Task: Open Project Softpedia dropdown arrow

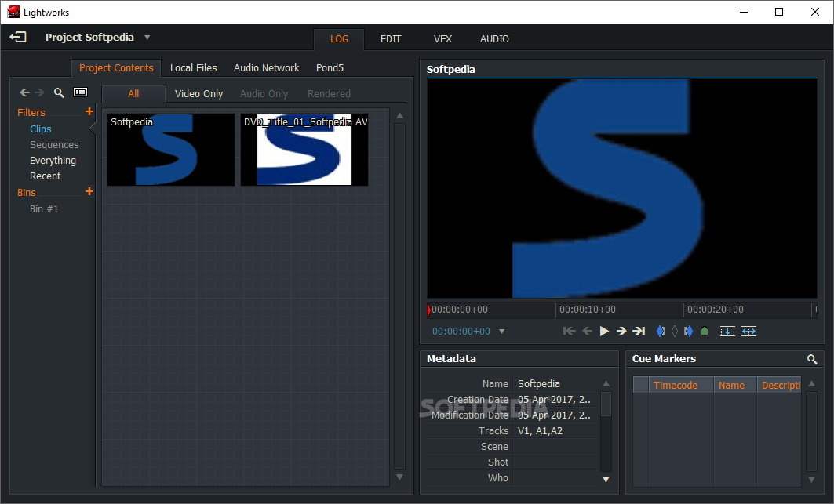Action: coord(147,37)
